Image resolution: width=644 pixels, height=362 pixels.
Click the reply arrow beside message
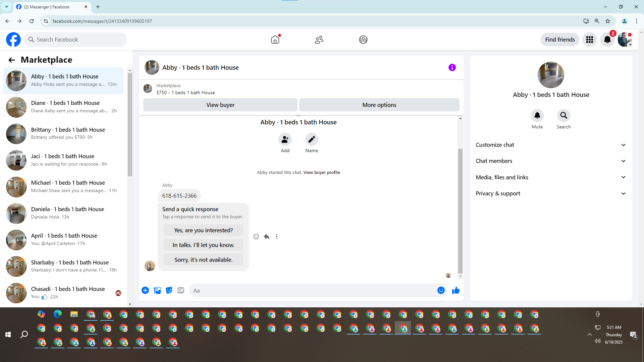pos(267,237)
